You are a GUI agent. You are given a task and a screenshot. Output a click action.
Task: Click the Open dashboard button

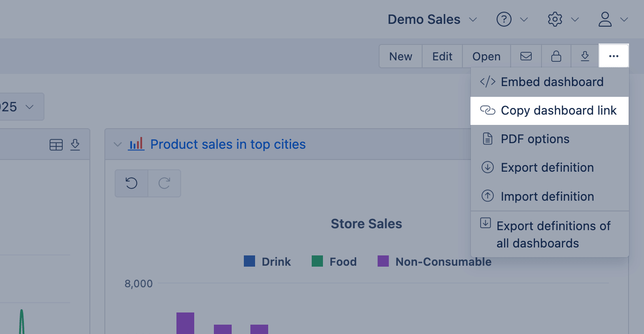486,57
